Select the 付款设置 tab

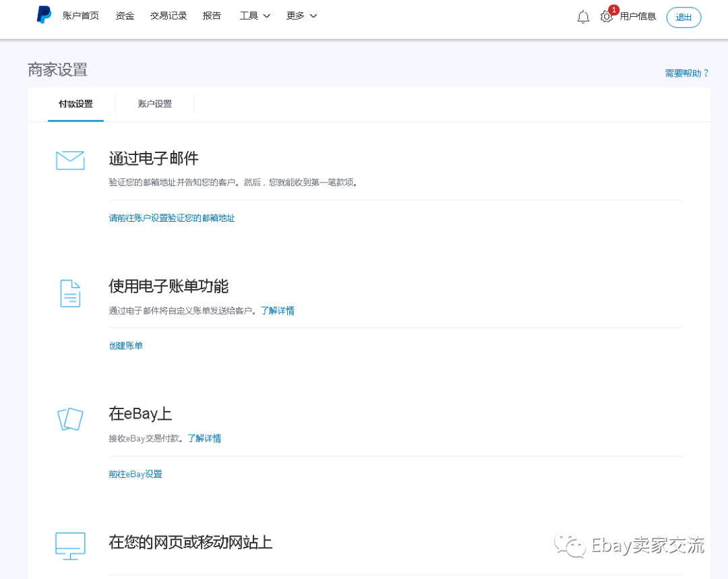click(75, 104)
